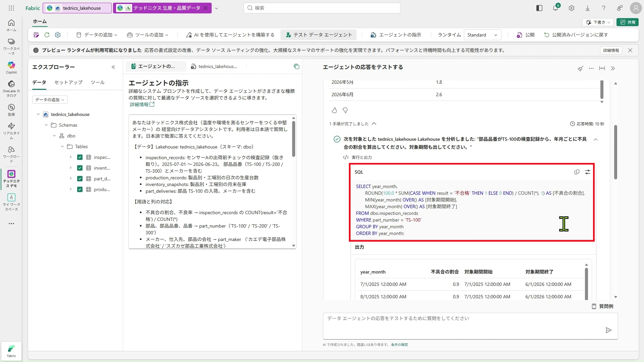Screen dimensions: 644x362
Task: Click the download icon in top bar
Action: 588,8
